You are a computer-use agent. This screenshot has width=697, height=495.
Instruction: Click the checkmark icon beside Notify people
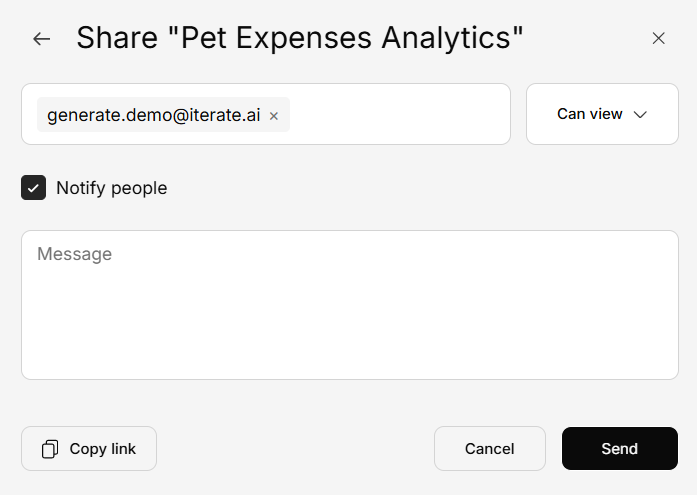[34, 188]
